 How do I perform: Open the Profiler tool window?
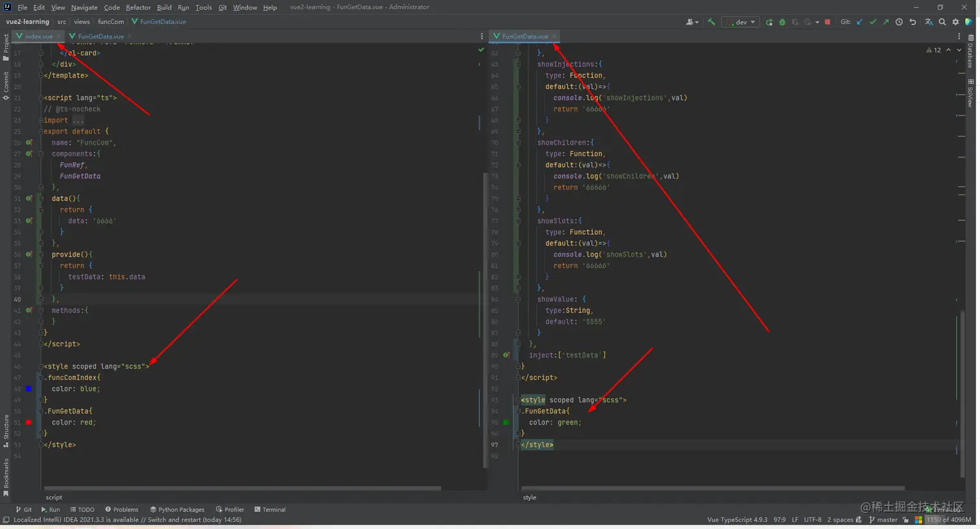230,510
